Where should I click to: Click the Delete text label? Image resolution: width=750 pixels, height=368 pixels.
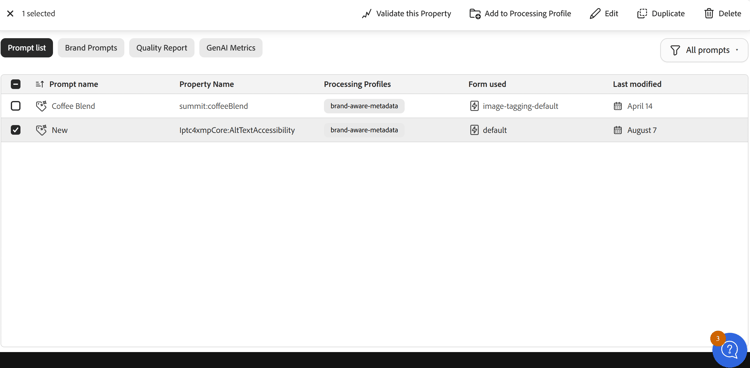730,13
